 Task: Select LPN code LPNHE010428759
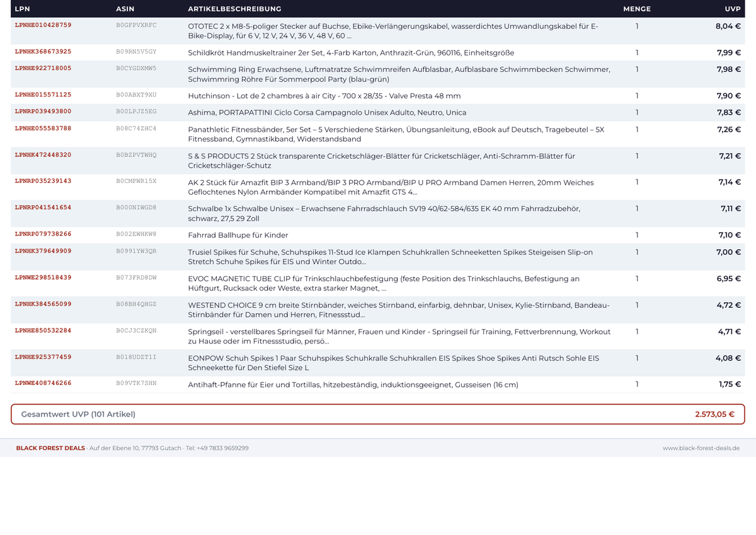[43, 25]
